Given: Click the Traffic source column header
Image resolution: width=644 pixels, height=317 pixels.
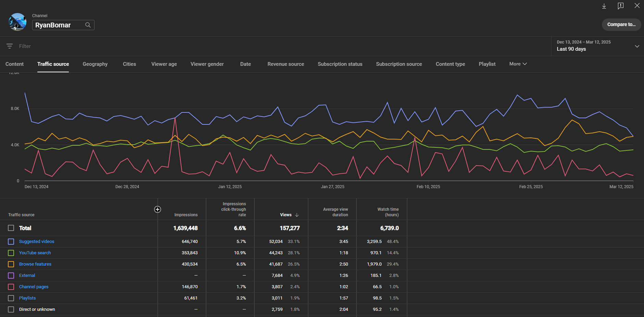Looking at the screenshot, I should [x=21, y=215].
